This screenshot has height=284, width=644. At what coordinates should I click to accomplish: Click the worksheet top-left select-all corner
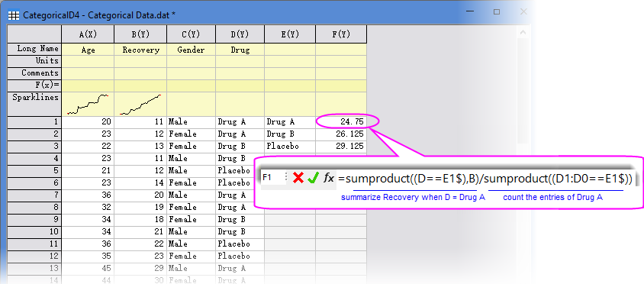34,34
